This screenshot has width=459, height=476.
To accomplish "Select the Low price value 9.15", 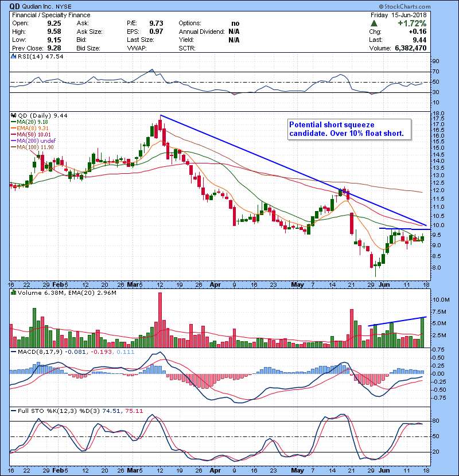I will (x=54, y=40).
